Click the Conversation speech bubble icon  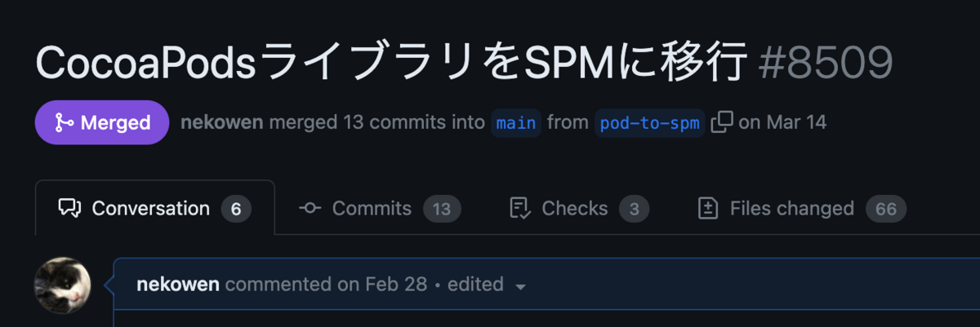69,208
